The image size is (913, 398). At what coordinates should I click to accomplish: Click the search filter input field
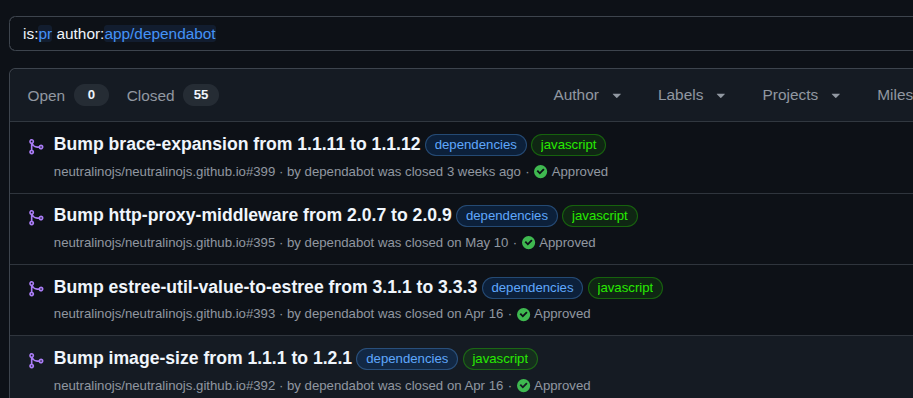click(x=461, y=34)
